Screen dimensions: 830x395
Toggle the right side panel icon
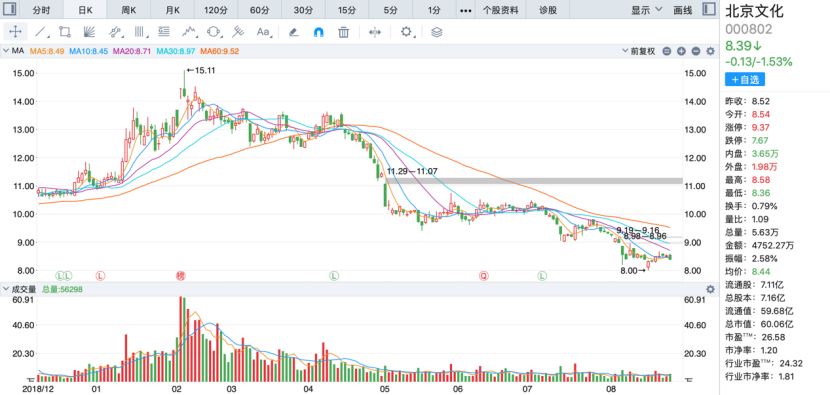point(709,10)
